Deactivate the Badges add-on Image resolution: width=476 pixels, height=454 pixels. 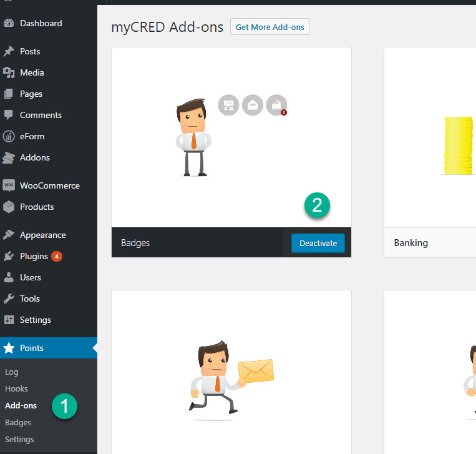[318, 243]
